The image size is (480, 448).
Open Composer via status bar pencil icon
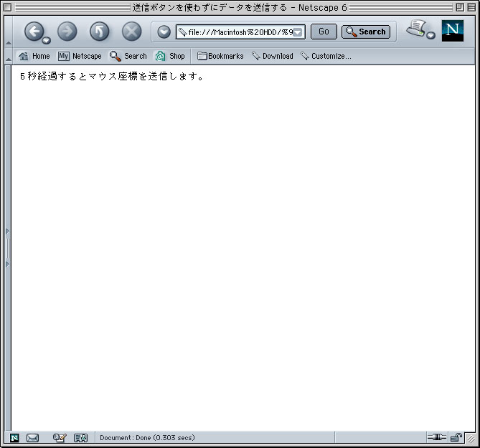coord(60,438)
